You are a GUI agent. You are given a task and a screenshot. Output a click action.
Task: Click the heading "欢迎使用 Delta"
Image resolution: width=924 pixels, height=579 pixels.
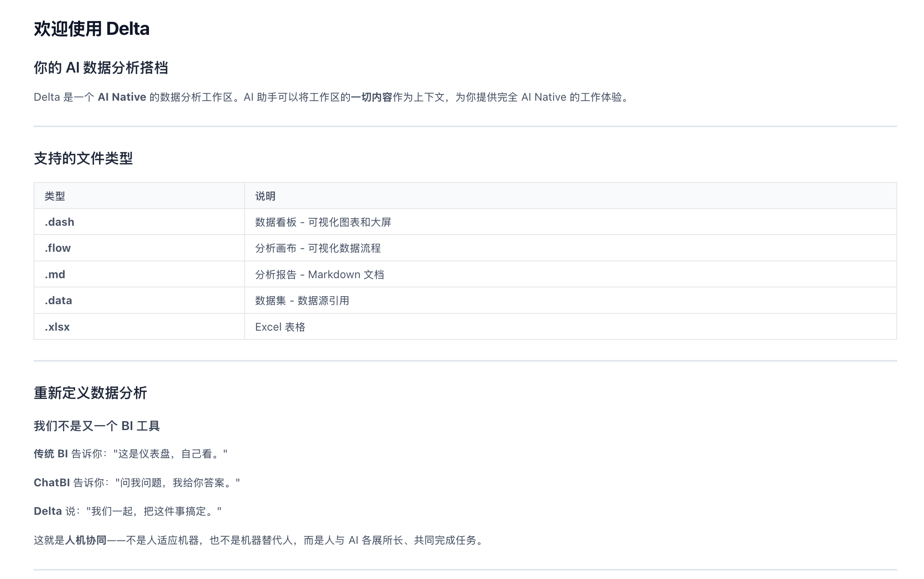pos(91,29)
